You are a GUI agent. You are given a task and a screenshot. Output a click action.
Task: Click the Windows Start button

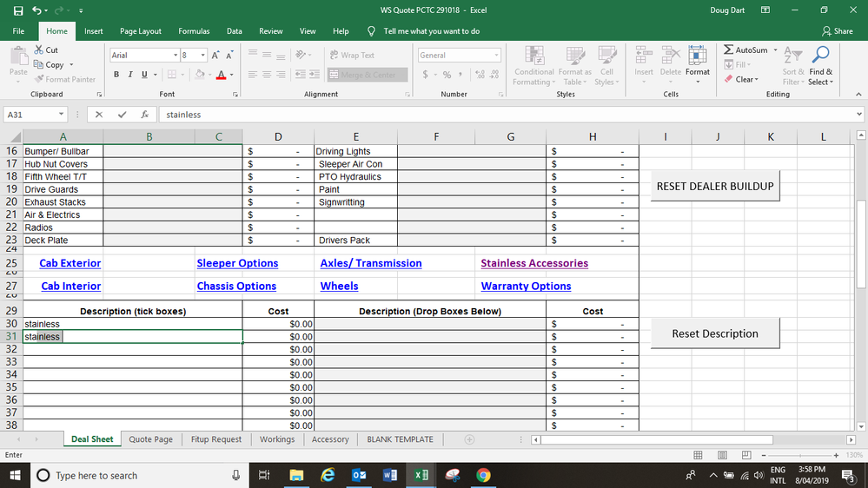click(15, 475)
